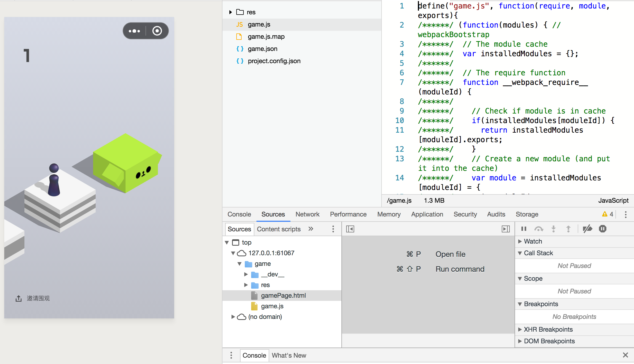Click the warnings count indicator
The width and height of the screenshot is (634, 364).
point(608,214)
